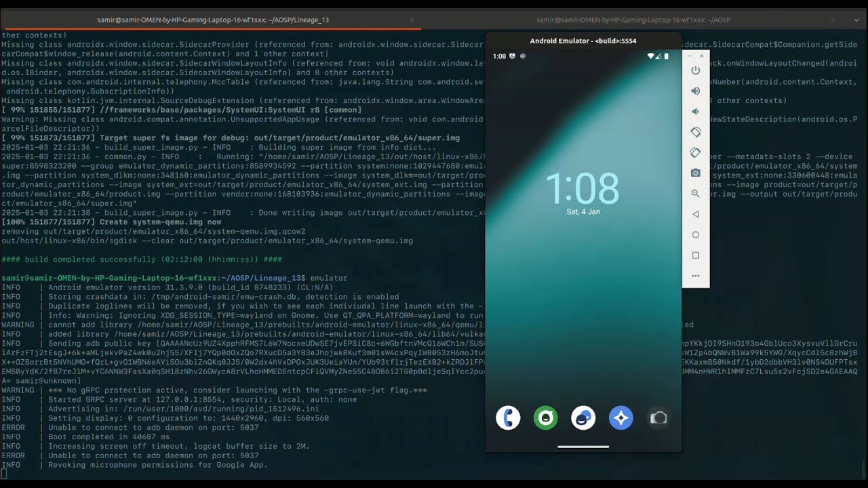Click the 'Target super fs image' line

click(x=231, y=138)
